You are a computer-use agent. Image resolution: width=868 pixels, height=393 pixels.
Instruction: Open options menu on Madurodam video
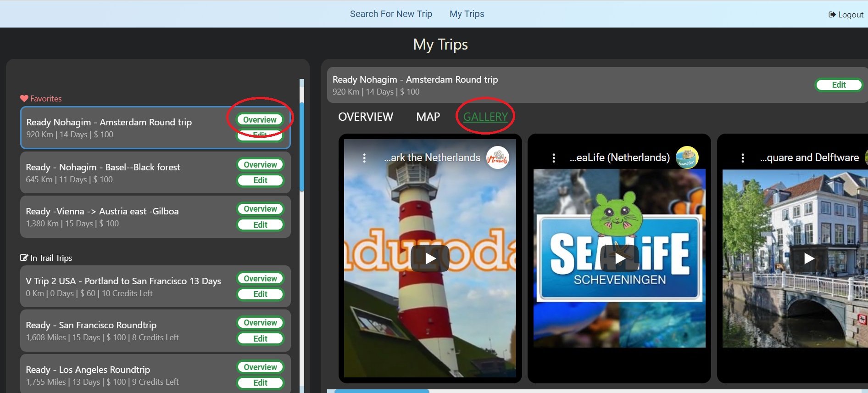tap(364, 158)
